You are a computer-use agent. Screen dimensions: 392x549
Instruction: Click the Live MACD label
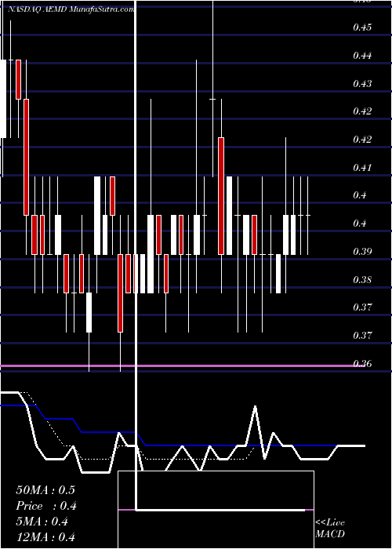pos(330,528)
